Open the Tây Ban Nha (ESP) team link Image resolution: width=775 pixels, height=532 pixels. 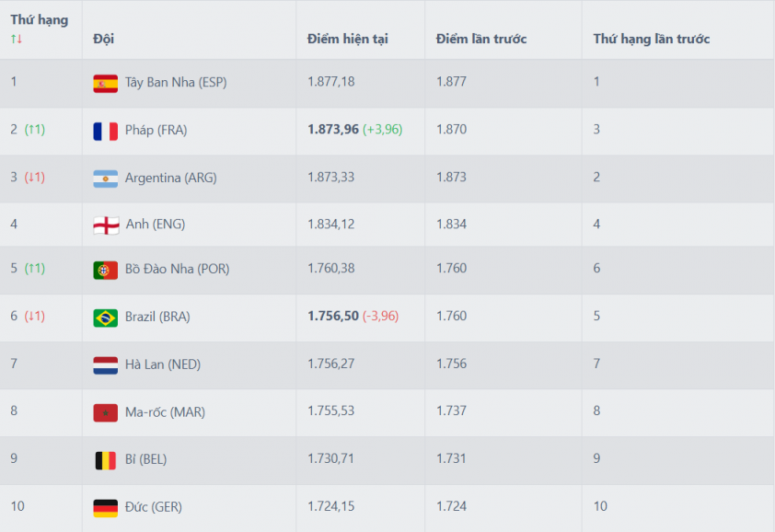pyautogui.click(x=176, y=82)
